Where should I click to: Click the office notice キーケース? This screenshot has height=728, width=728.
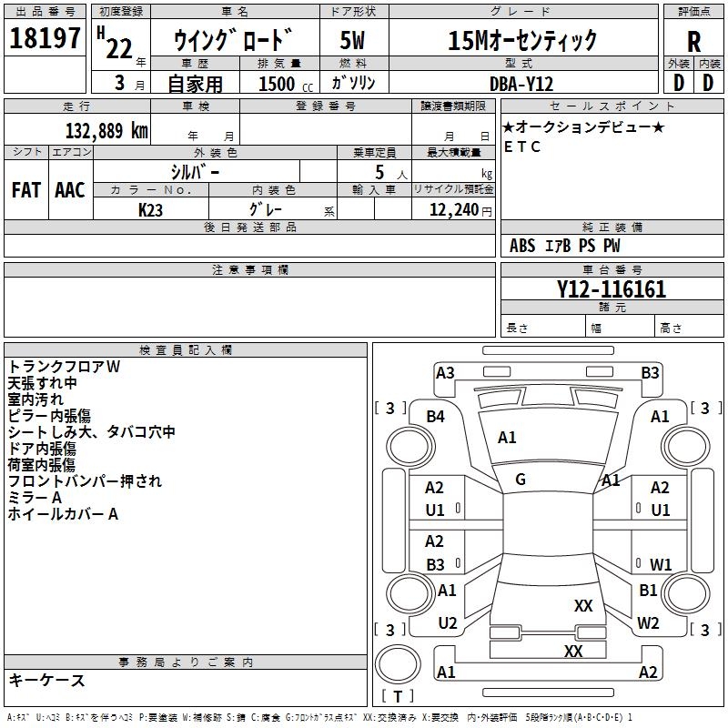pyautogui.click(x=47, y=680)
